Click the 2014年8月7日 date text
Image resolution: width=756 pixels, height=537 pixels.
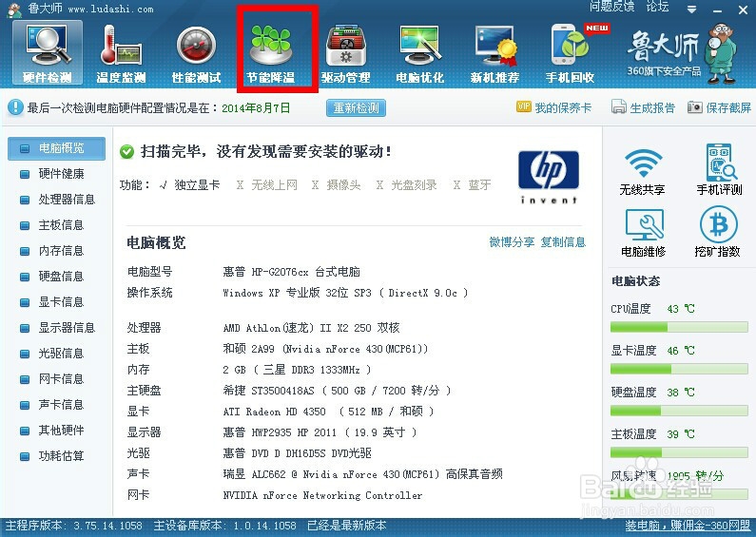click(x=256, y=107)
